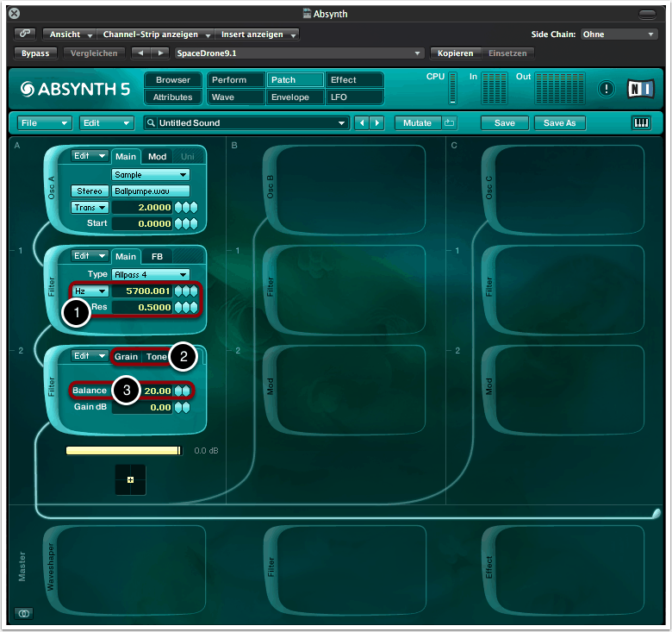The height and width of the screenshot is (632, 672).
Task: Expand the filter Type Allpass 4 dropdown
Action: pos(151,274)
